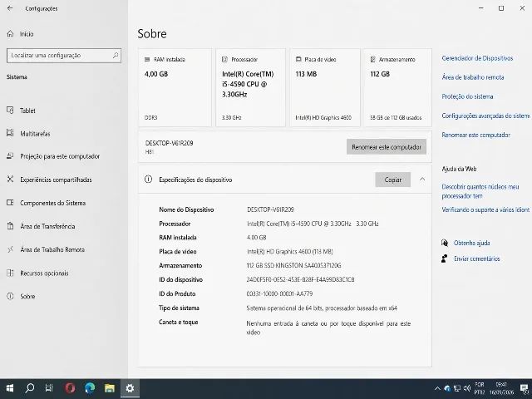Click the POR PTB2 language indicator
This screenshot has width=532, height=399.
(480, 388)
